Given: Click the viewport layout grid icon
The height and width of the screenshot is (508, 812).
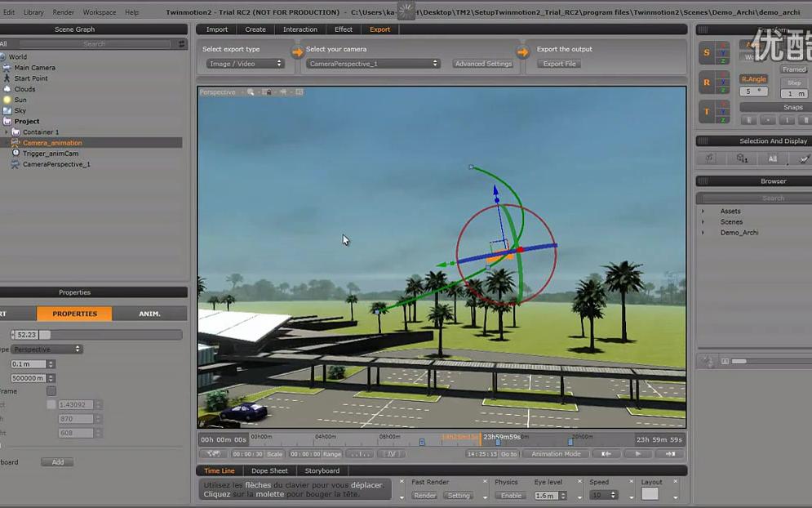Looking at the screenshot, I should [x=300, y=92].
